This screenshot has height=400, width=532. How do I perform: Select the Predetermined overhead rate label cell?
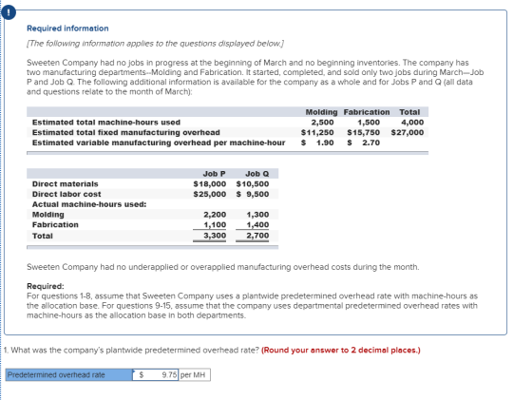point(69,375)
